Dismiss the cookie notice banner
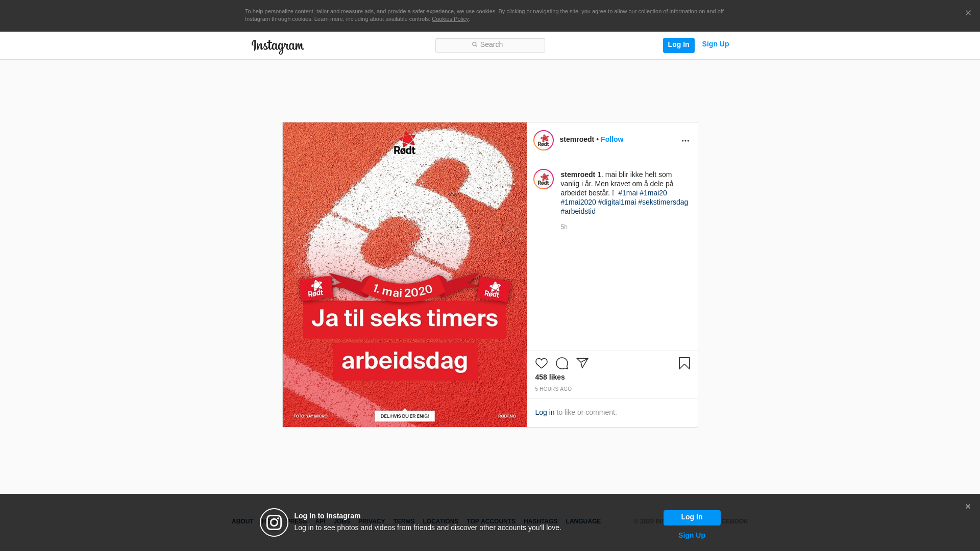The height and width of the screenshot is (551, 980). coord(968,13)
